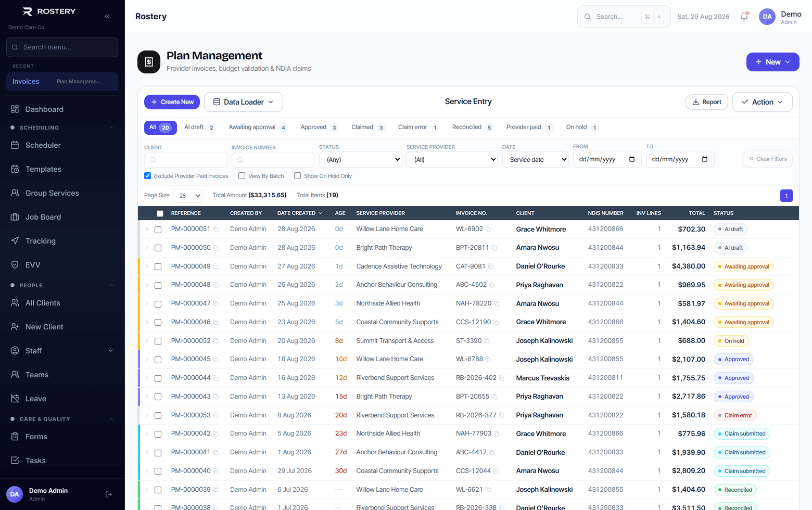Open the Teams page

click(x=62, y=375)
